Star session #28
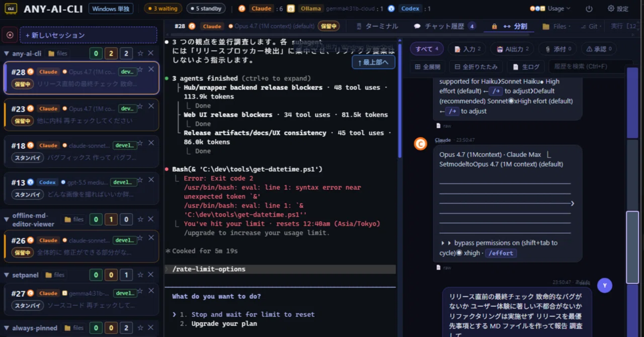The image size is (644, 337). coord(140,69)
